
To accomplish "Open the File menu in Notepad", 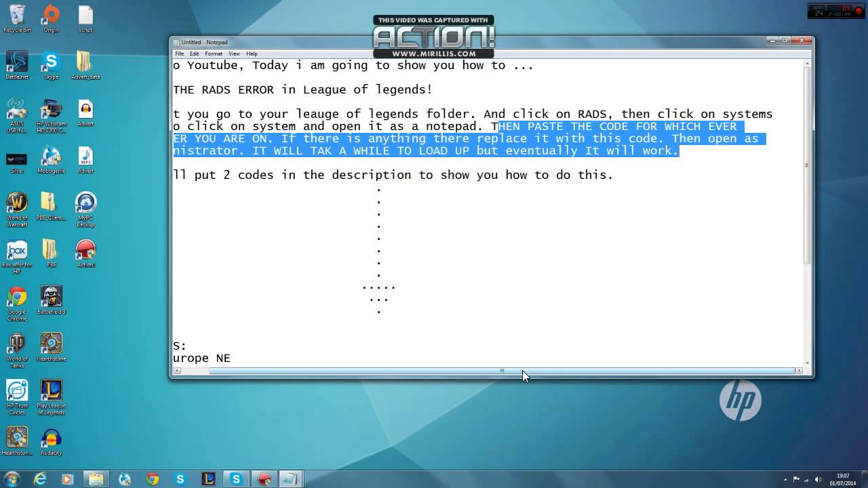I will (180, 54).
